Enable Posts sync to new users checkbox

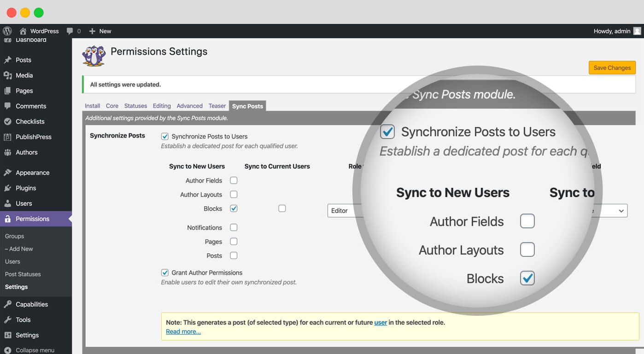click(234, 255)
